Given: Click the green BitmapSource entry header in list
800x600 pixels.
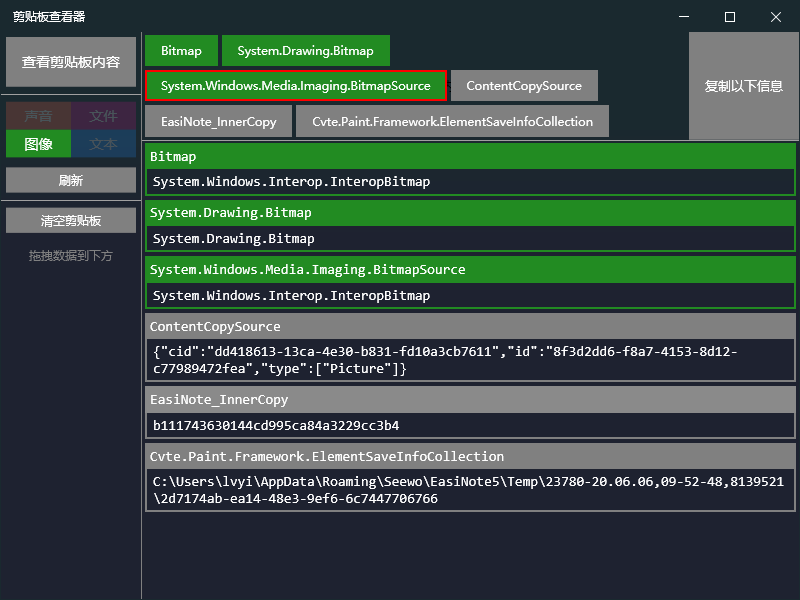Looking at the screenshot, I should tap(470, 269).
